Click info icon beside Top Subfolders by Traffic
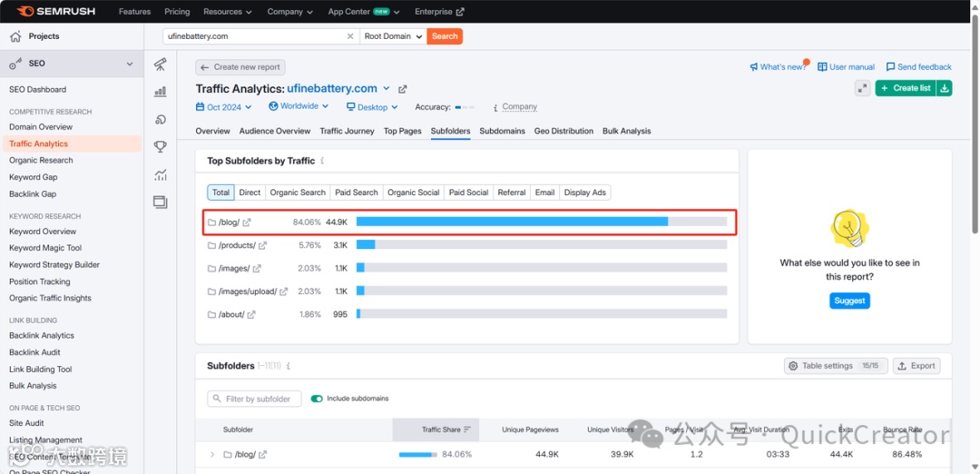Viewport: 980px width, 474px height. 322,161
